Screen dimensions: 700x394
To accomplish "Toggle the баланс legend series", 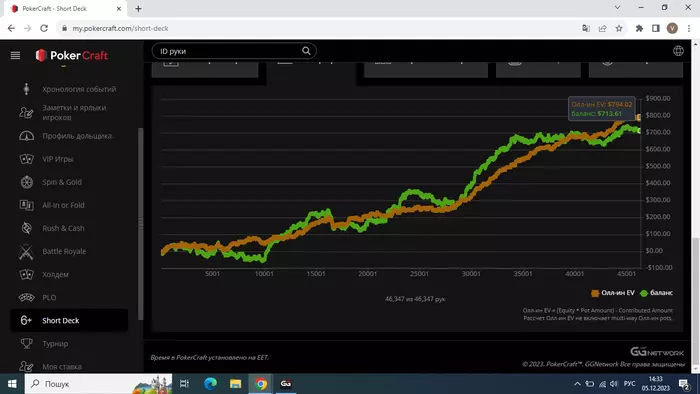I will point(656,293).
